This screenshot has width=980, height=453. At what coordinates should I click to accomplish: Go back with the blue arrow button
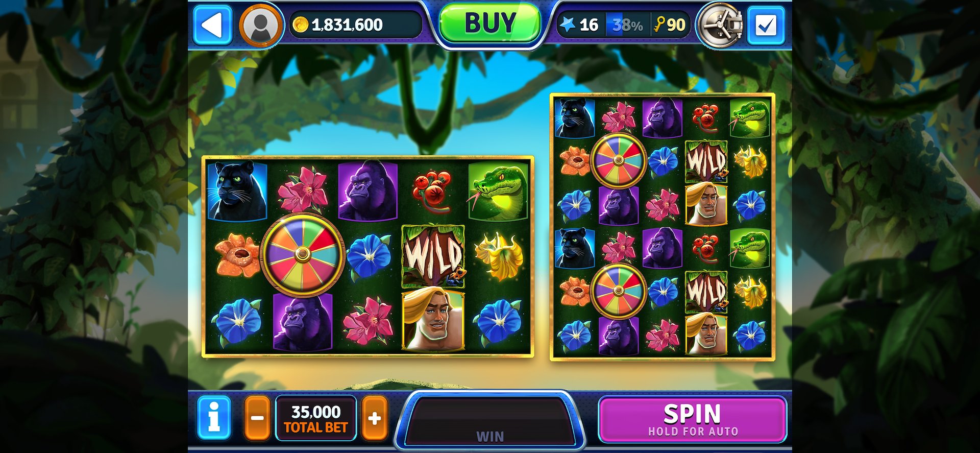click(212, 25)
